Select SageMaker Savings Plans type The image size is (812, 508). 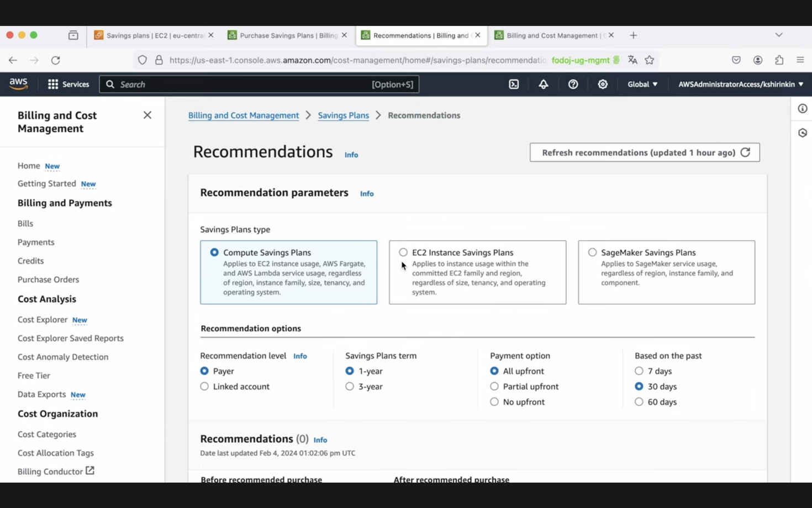point(592,252)
